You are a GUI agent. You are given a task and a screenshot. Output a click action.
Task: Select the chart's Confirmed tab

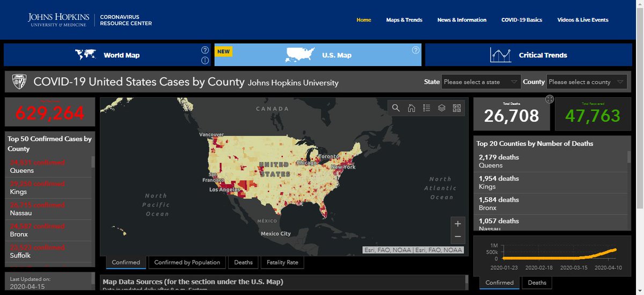pyautogui.click(x=500, y=282)
